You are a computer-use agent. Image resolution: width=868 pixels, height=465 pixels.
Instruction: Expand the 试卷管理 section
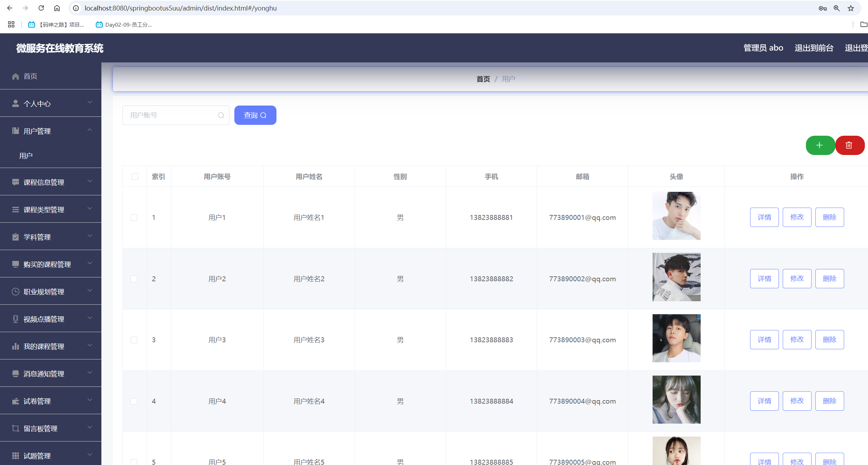[x=90, y=400]
